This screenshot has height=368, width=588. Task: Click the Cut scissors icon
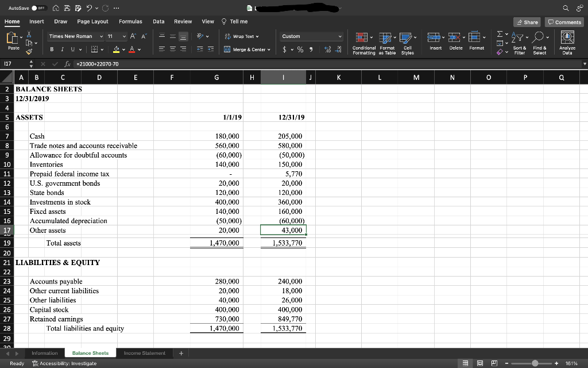[x=29, y=34]
